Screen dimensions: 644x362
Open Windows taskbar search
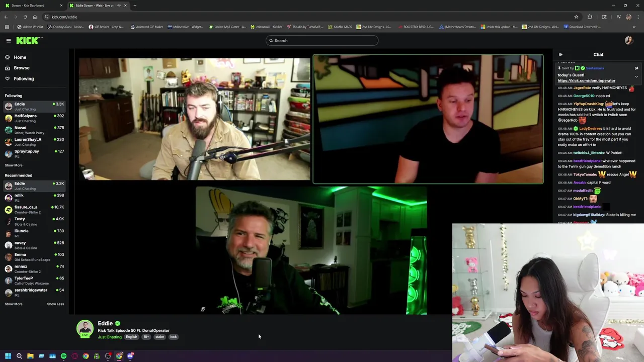click(x=19, y=356)
